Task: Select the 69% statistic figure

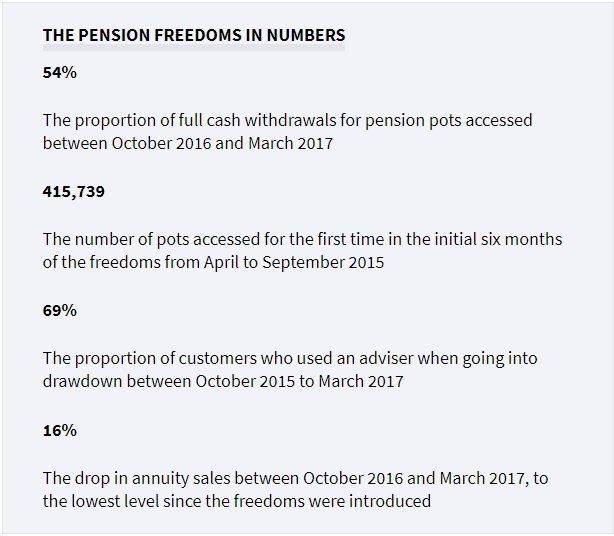Action: [60, 311]
